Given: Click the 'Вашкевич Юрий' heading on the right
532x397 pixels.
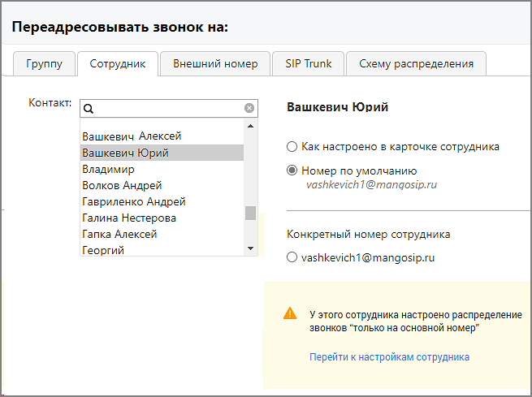Looking at the screenshot, I should point(338,107).
